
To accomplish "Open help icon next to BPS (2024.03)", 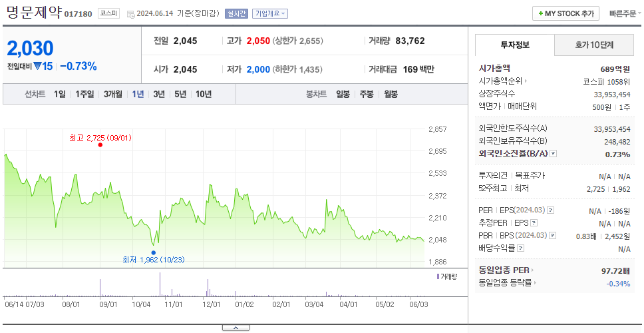I will (553, 236).
